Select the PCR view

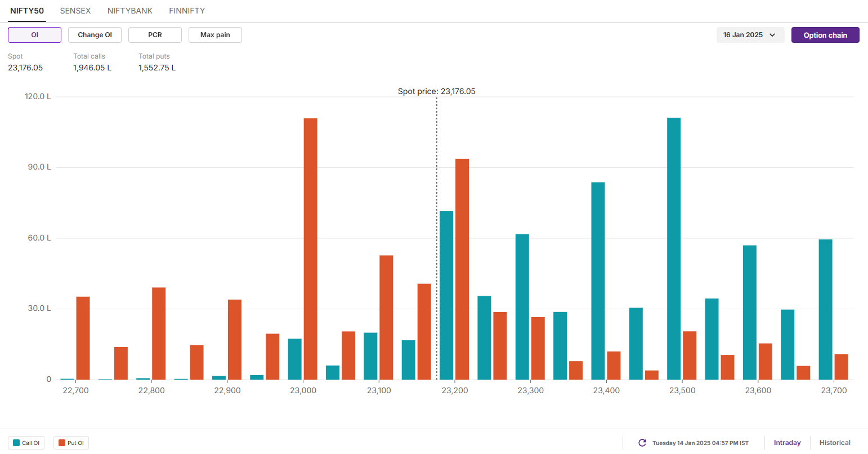pyautogui.click(x=155, y=35)
